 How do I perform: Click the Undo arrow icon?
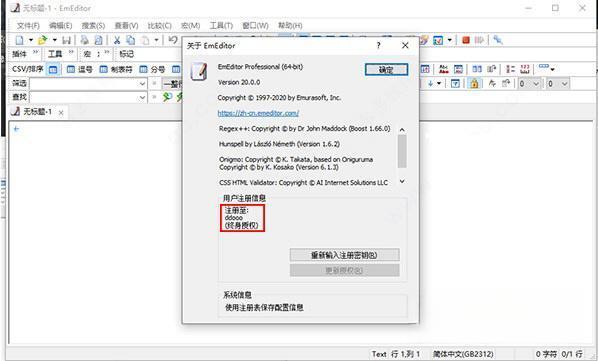click(x=173, y=40)
